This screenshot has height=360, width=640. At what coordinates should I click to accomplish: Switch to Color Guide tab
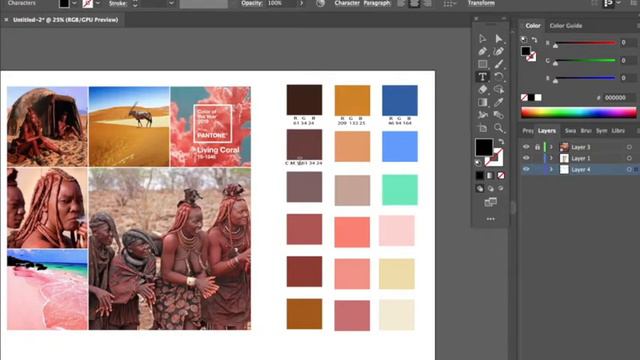(565, 26)
